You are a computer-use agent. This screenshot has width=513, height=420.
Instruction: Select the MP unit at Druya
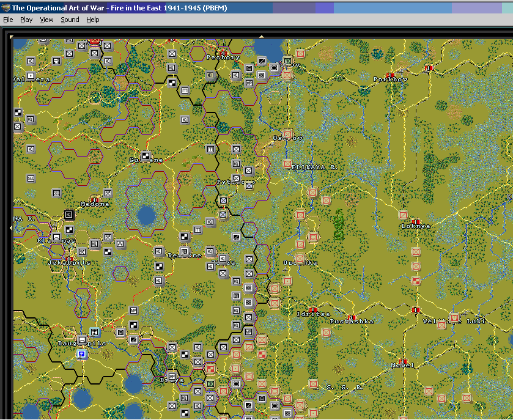[172, 376]
